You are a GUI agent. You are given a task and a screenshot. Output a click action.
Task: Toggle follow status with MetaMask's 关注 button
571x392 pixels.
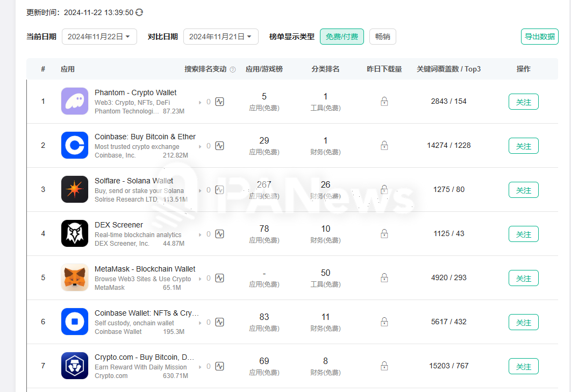coord(523,278)
